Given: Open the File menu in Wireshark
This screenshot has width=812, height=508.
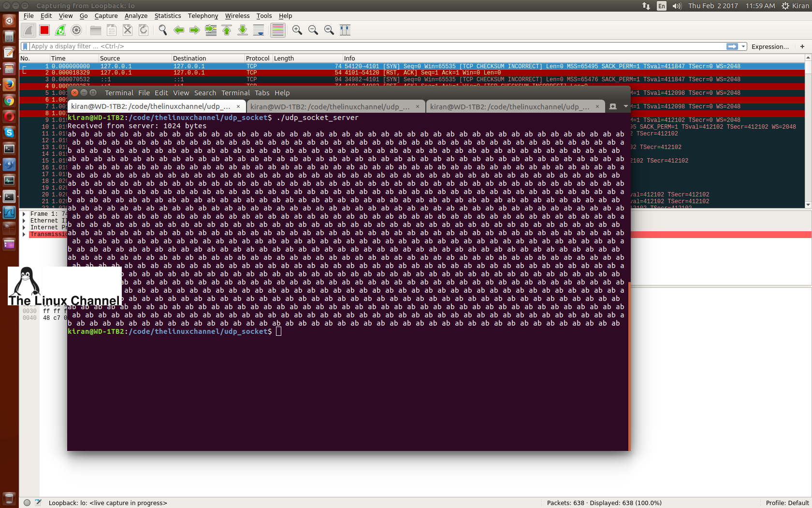Looking at the screenshot, I should [29, 15].
